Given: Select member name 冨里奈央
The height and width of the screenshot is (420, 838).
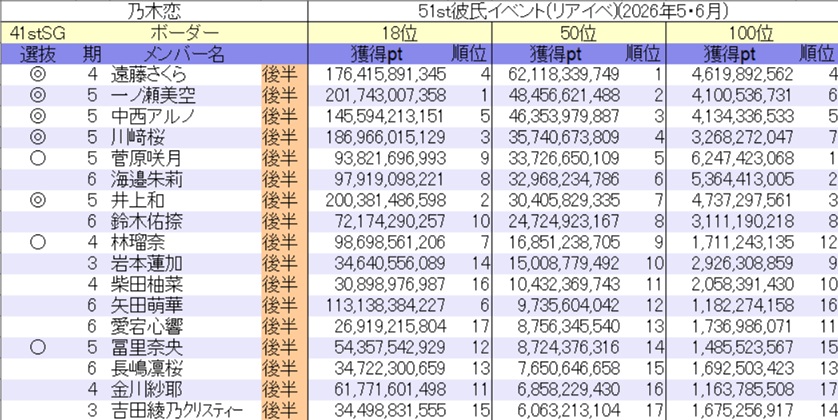Looking at the screenshot, I should (x=146, y=347).
